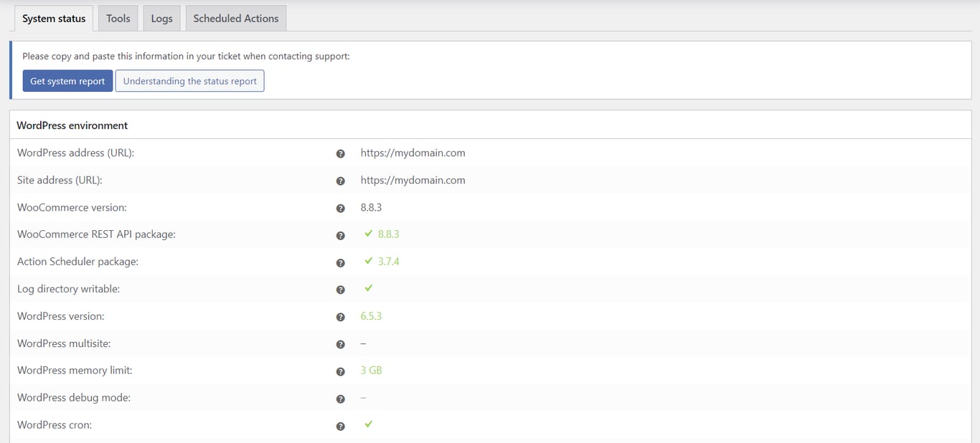Click the green checkmark beside Log directory writable
The width and height of the screenshot is (980, 443).
368,288
